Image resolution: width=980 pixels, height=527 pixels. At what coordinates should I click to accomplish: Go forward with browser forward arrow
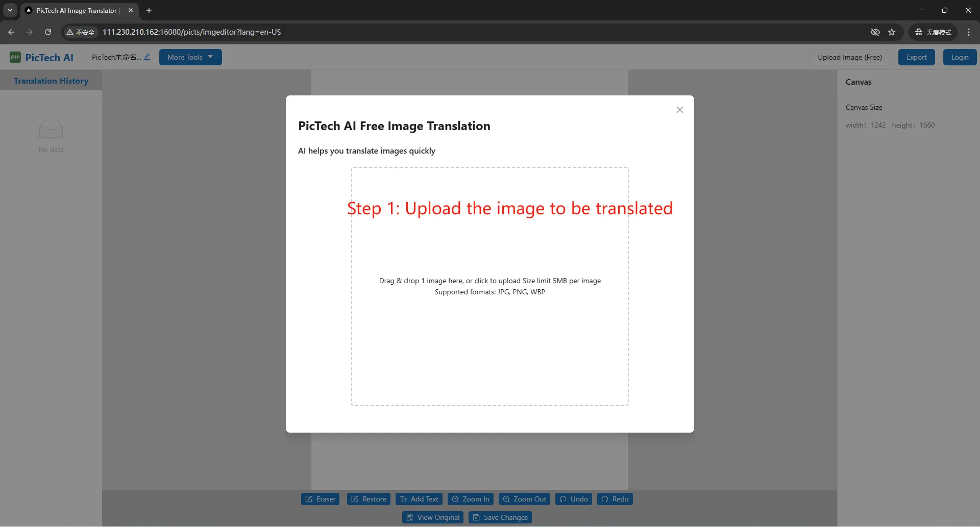tap(30, 32)
